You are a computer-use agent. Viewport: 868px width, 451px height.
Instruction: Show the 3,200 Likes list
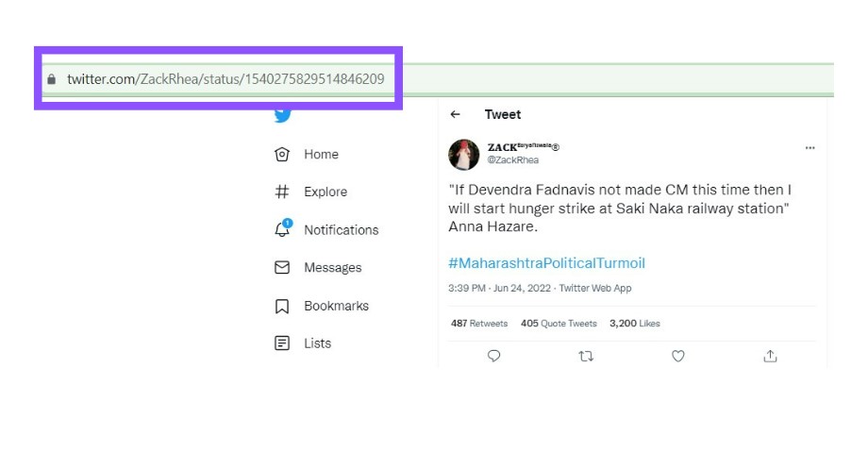pos(634,323)
